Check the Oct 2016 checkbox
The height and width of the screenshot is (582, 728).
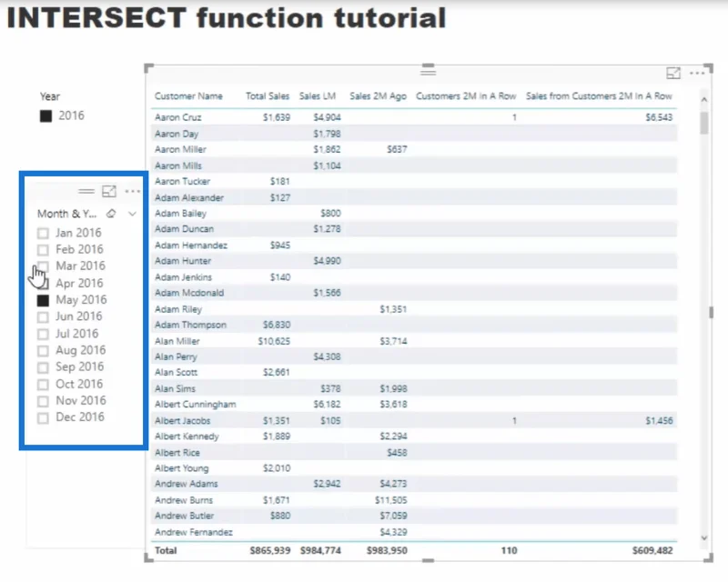point(43,385)
